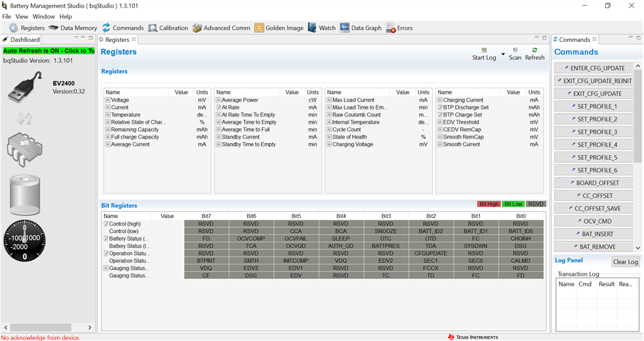Maximize the Commands panel

click(638, 38)
